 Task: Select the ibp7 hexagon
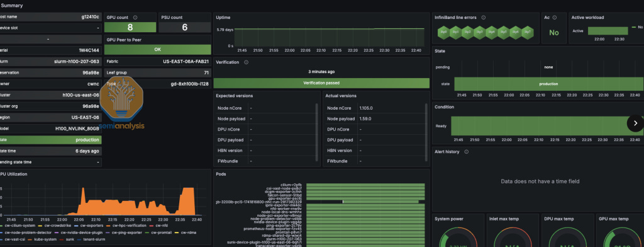coord(528,32)
